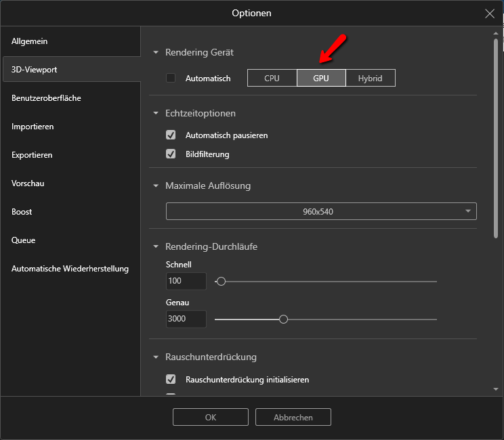
Task: Go to the Benutzeroberfläche tab
Action: (46, 98)
